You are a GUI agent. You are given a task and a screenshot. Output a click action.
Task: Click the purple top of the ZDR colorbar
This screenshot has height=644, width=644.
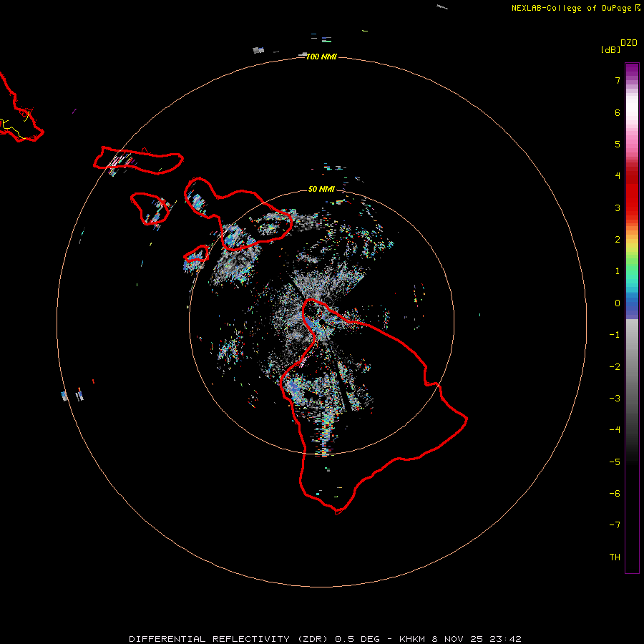click(632, 70)
